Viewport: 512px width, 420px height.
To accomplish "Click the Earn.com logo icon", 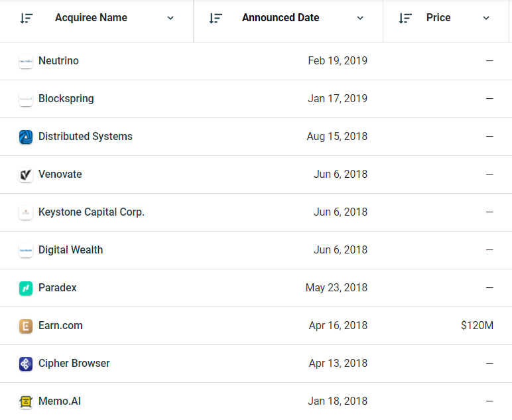I will (x=26, y=326).
